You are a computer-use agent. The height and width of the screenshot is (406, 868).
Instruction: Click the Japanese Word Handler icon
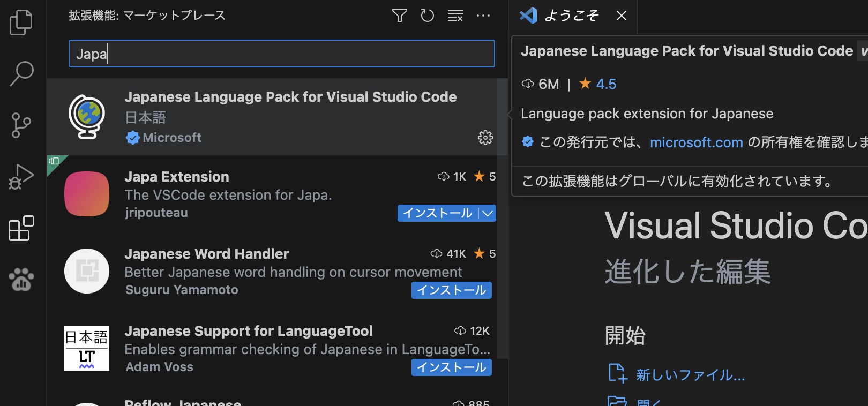coord(87,271)
